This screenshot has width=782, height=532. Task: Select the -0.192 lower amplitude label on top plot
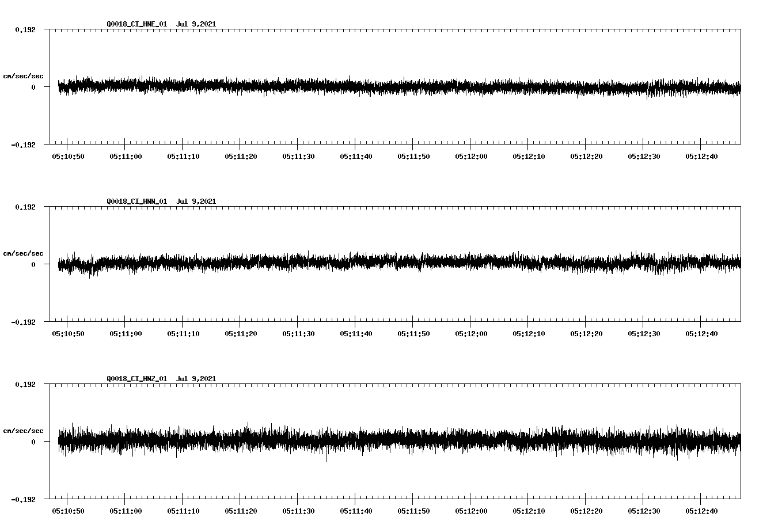pyautogui.click(x=23, y=146)
